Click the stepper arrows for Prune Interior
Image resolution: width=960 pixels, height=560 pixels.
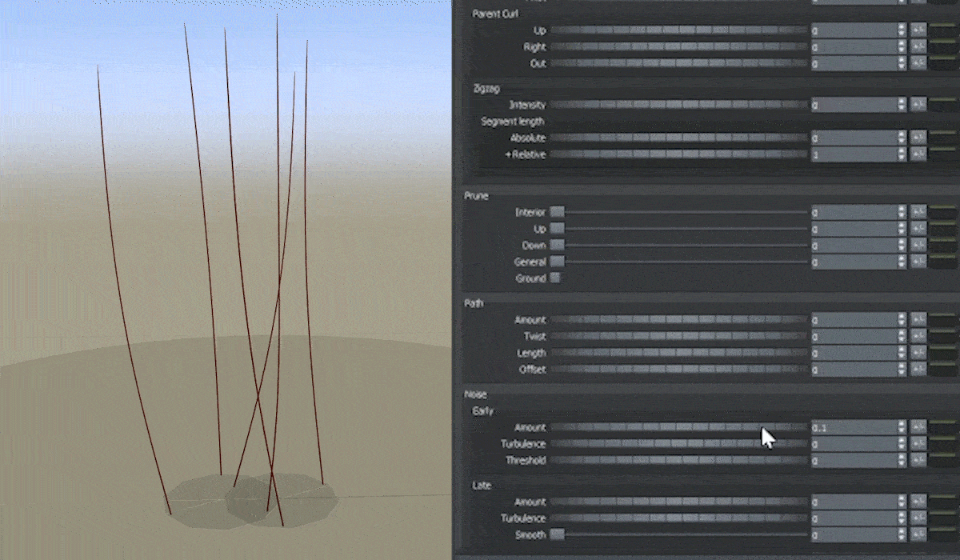[x=902, y=212]
